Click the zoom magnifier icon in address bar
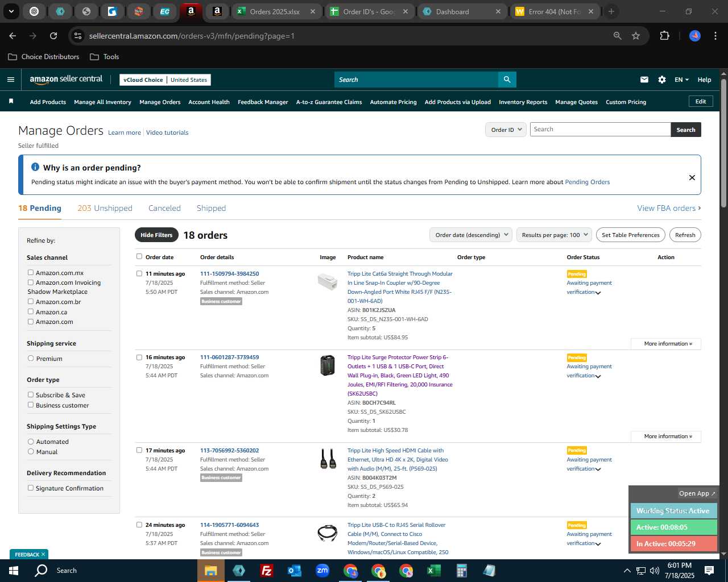 [x=618, y=36]
